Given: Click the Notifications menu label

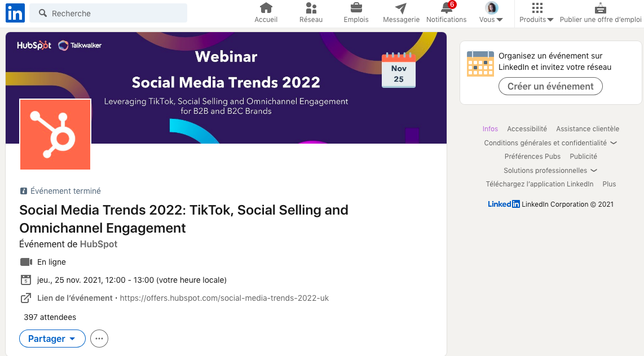Looking at the screenshot, I should click(x=447, y=19).
